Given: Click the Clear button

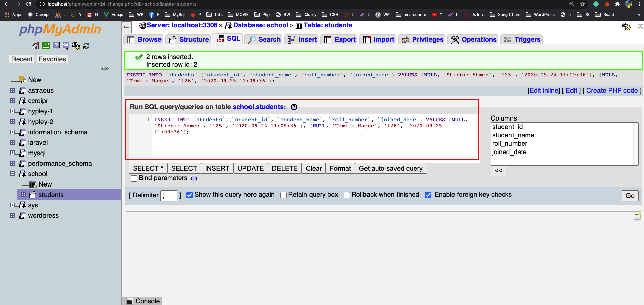Looking at the screenshot, I should (314, 168).
